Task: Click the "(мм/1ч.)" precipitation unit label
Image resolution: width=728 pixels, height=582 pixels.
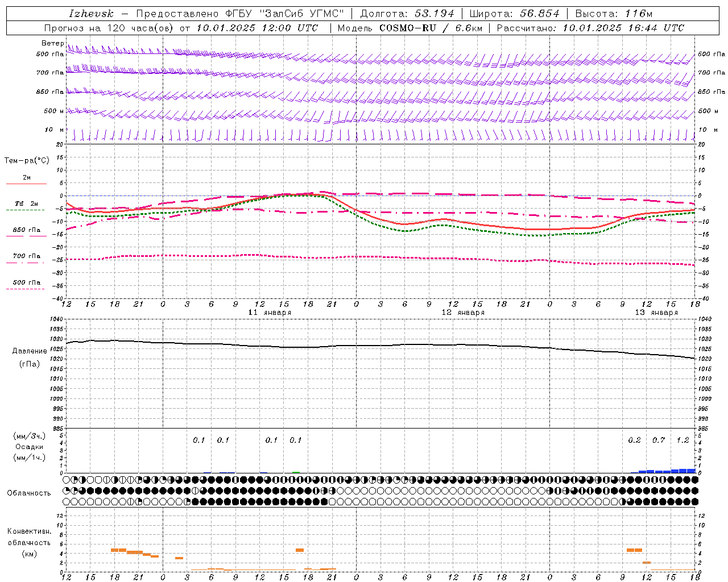Action: [x=30, y=458]
